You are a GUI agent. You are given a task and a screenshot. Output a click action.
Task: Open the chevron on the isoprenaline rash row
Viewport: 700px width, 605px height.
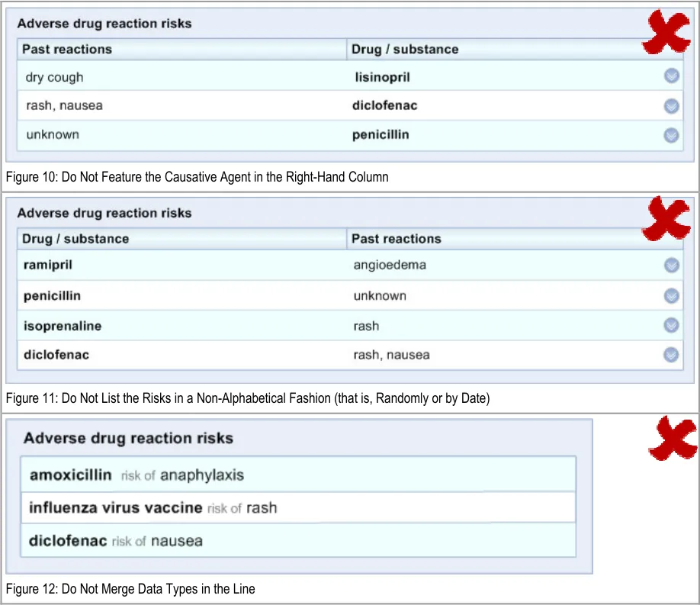[x=671, y=326]
